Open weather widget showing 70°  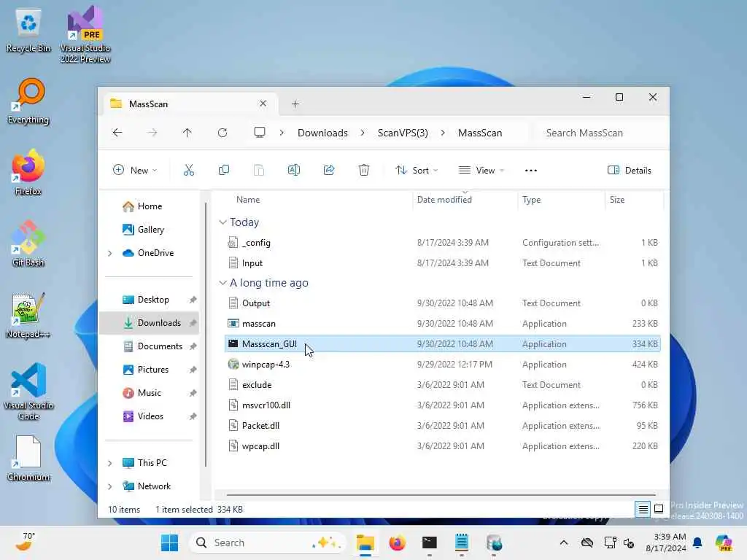click(x=25, y=542)
